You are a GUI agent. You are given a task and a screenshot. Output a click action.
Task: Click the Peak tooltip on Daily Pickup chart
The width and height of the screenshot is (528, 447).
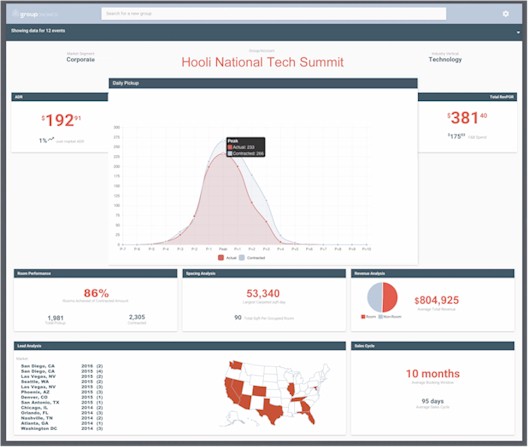pyautogui.click(x=245, y=147)
